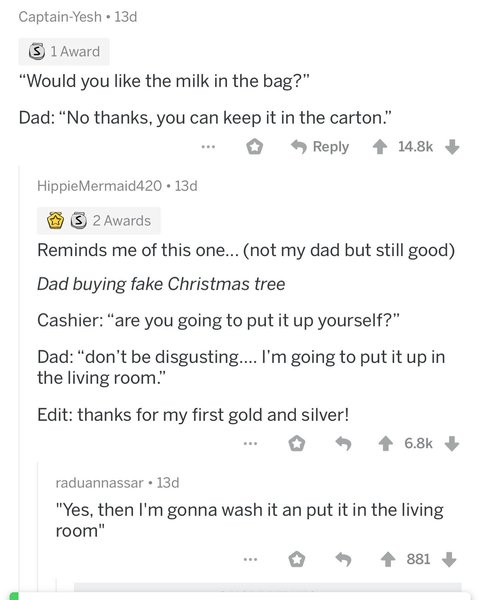Open HippieMermaid420's user profile

tap(100, 186)
